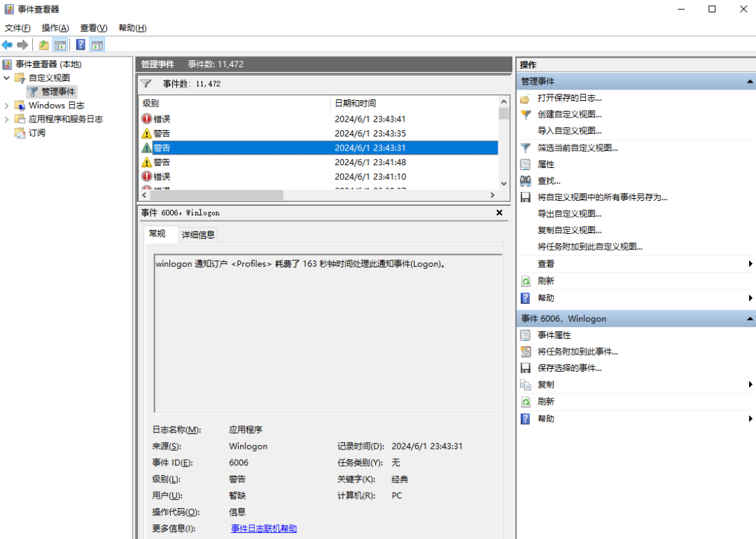Screen dimensions: 756x539
Task: Click the 保存选择的事件... disk icon
Action: pyautogui.click(x=526, y=368)
